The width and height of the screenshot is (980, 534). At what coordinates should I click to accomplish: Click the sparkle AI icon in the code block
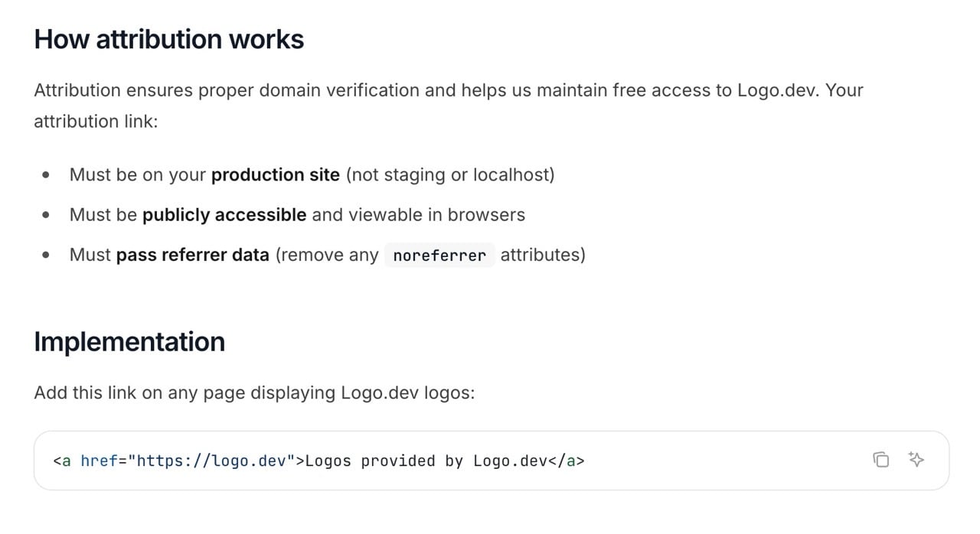916,460
